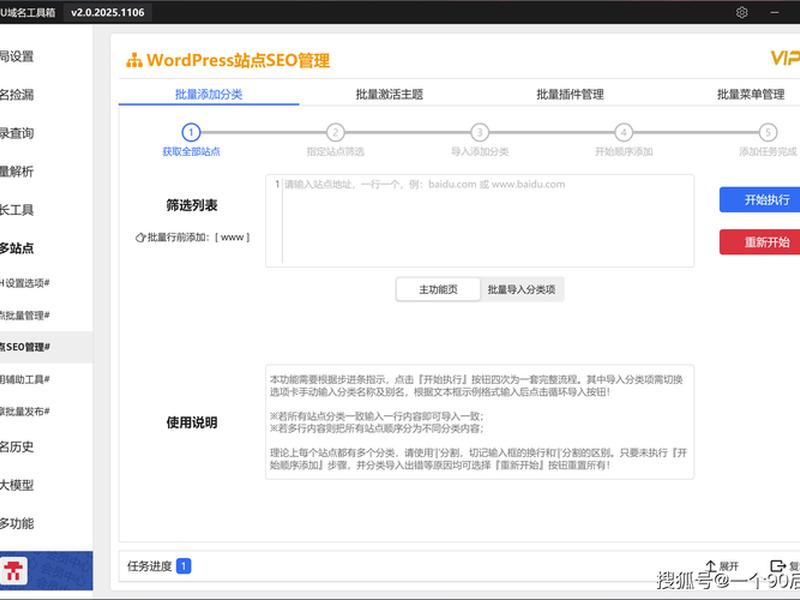The image size is (800, 600).
Task: Select the 主功能页 segment
Action: [x=438, y=289]
